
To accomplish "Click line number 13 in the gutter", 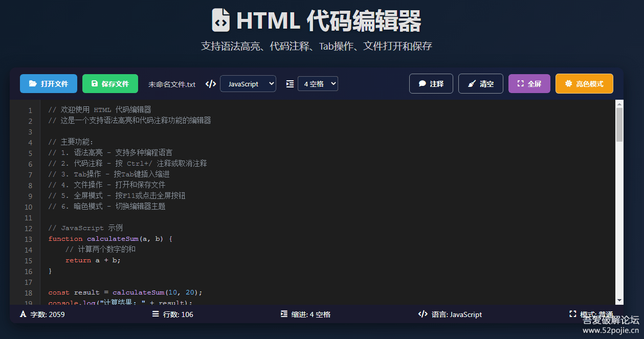I will click(28, 239).
